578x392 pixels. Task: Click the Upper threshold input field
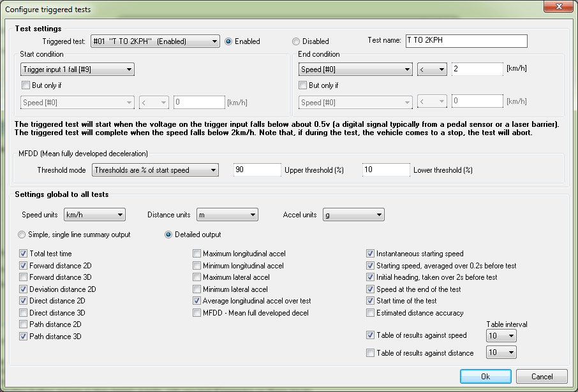[x=257, y=170]
